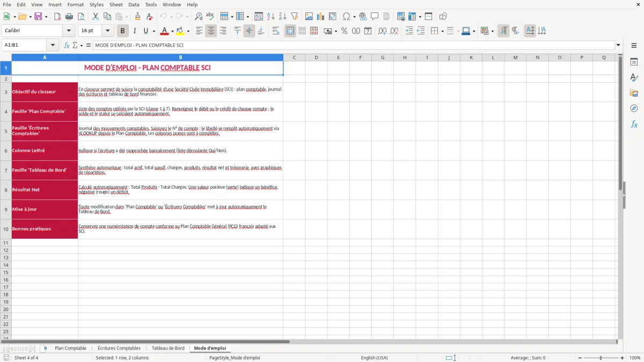Open the Tools menu

pos(151,4)
